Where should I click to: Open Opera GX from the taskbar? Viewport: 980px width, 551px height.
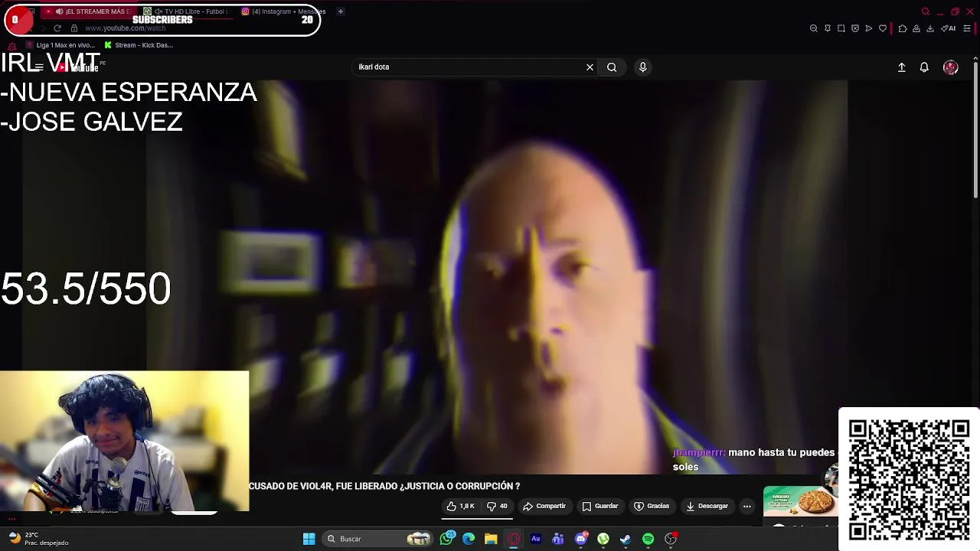click(x=513, y=539)
